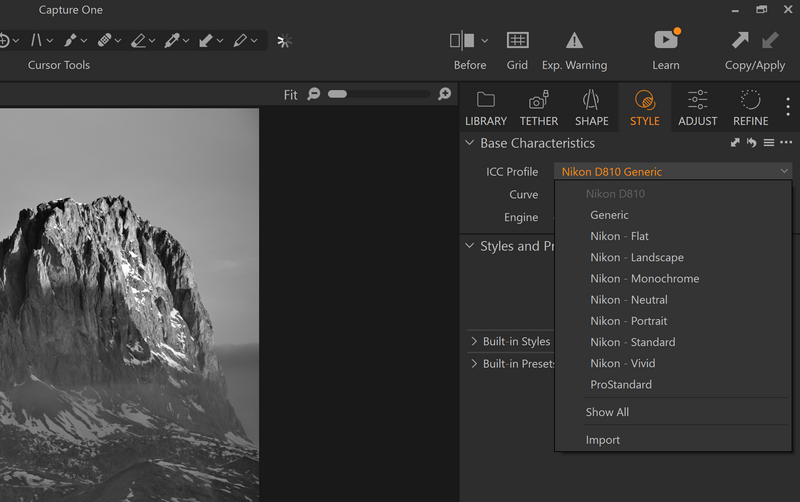Click the zoom out magnifier icon
This screenshot has height=502, width=800.
(314, 94)
